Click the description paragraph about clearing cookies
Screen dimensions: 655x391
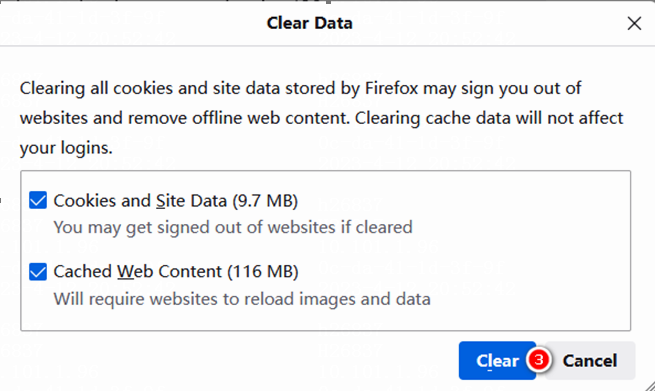(321, 118)
